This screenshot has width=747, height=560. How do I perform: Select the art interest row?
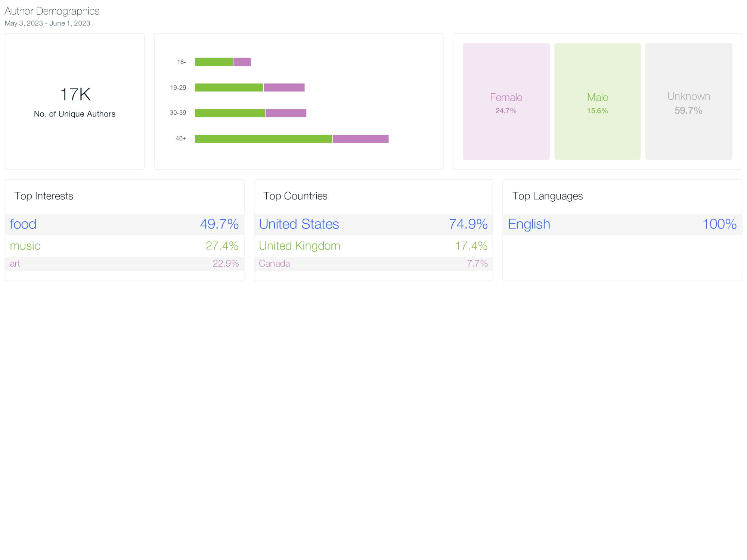tap(124, 264)
